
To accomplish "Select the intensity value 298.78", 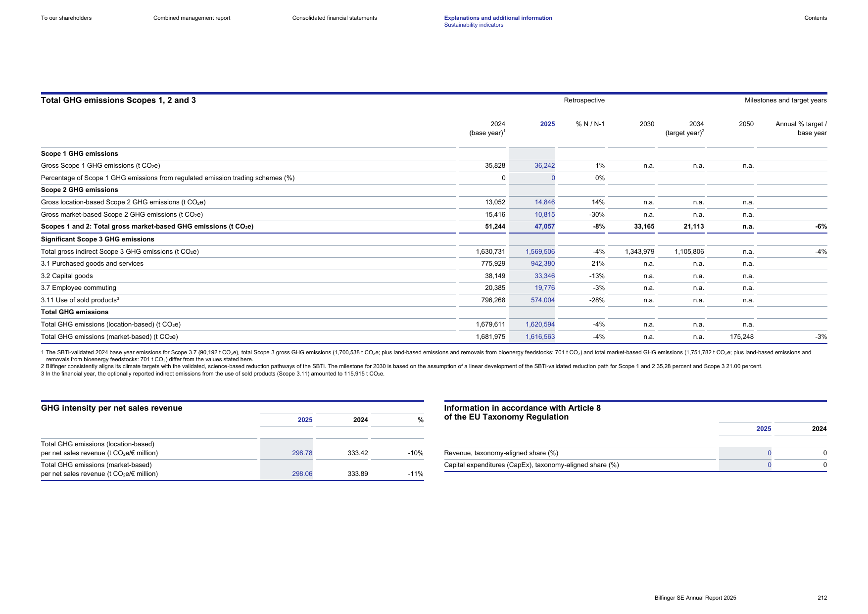I will [302, 453].
